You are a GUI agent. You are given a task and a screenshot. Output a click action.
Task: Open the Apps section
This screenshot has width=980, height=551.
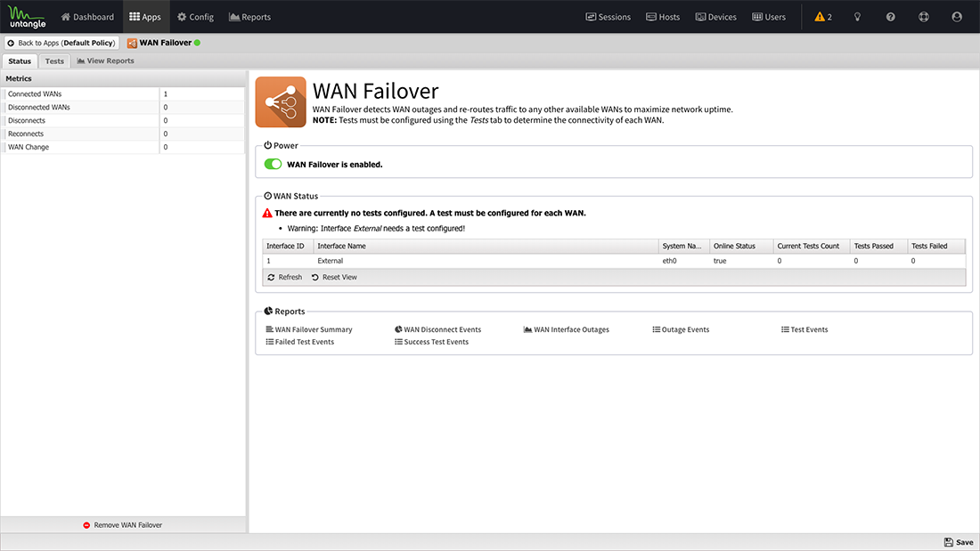[x=145, y=17]
